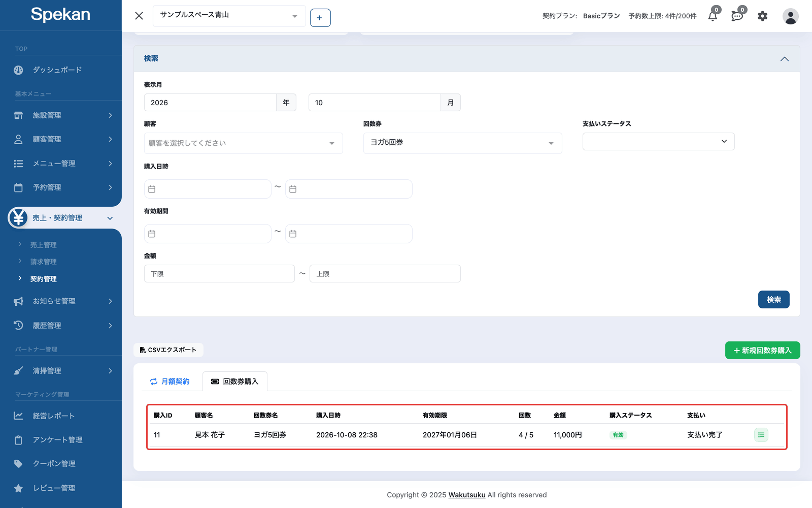This screenshot has width=812, height=508.
Task: Open the chat messages icon
Action: 737,16
